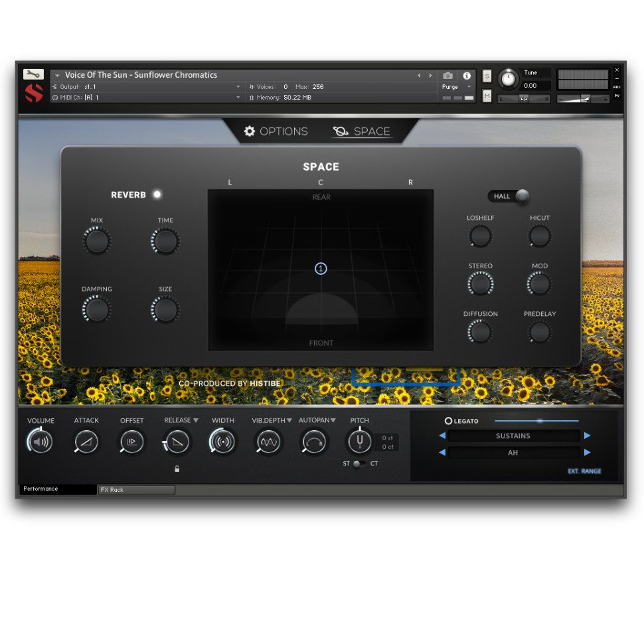644x644 pixels.
Task: Click the Damping knob
Action: 97,309
